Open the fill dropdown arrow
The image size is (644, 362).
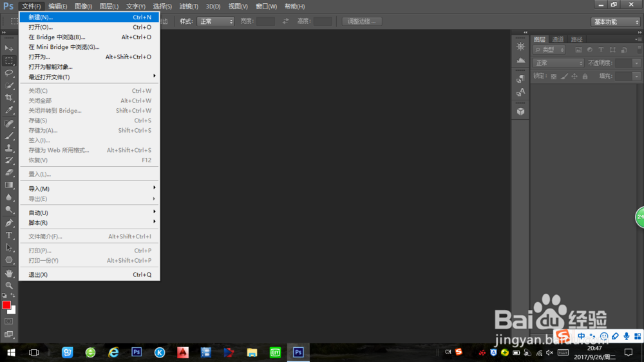point(637,76)
